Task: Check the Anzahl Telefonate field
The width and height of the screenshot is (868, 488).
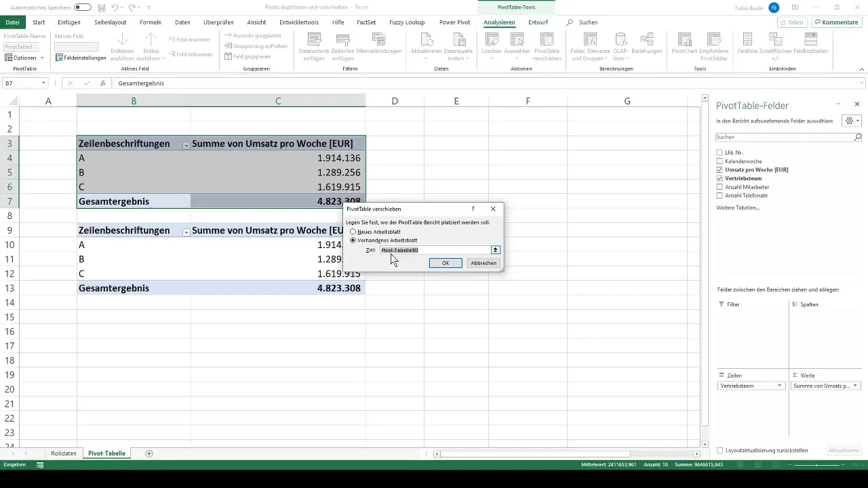Action: click(720, 195)
